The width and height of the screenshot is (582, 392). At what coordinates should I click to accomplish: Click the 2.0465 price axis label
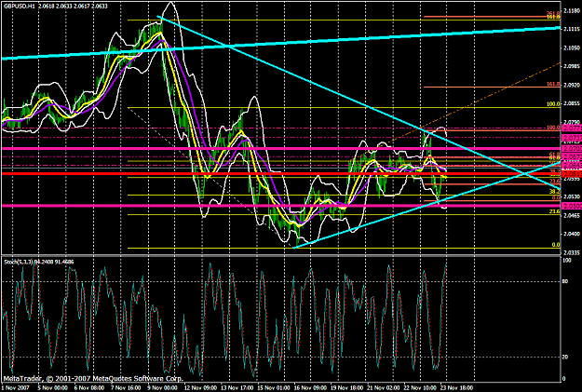(x=572, y=215)
